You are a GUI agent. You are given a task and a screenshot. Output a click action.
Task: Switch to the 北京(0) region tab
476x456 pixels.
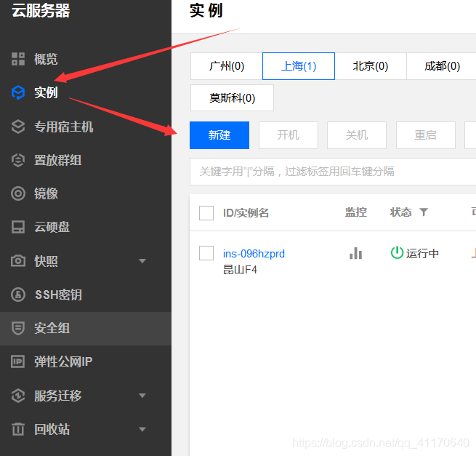[371, 66]
